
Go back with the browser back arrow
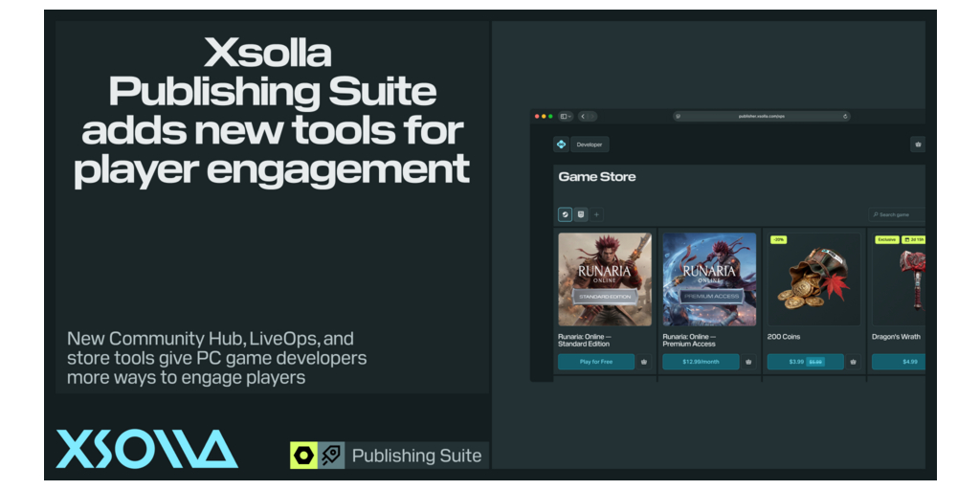pyautogui.click(x=583, y=116)
